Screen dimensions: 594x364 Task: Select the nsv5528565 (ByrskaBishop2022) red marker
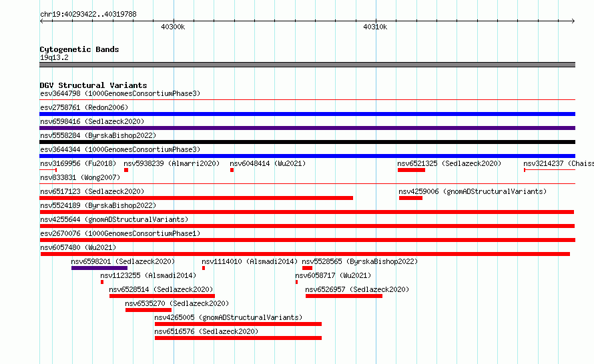click(x=307, y=268)
